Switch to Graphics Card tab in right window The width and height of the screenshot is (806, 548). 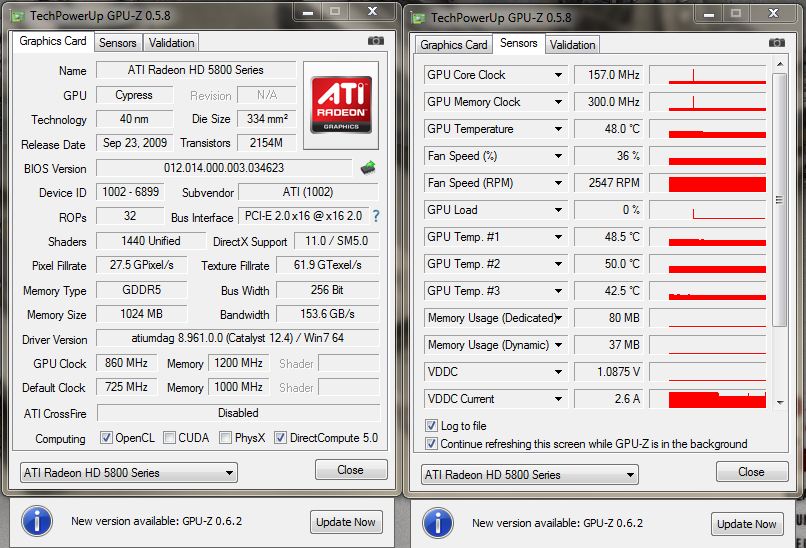tap(453, 45)
